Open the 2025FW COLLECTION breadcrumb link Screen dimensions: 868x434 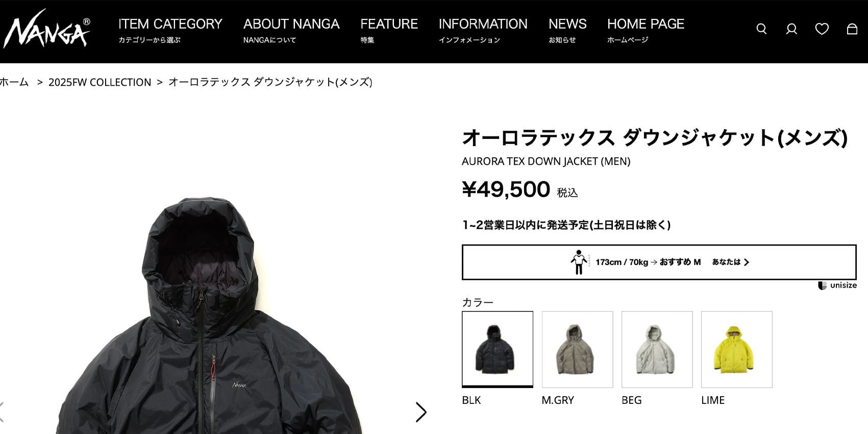click(100, 82)
